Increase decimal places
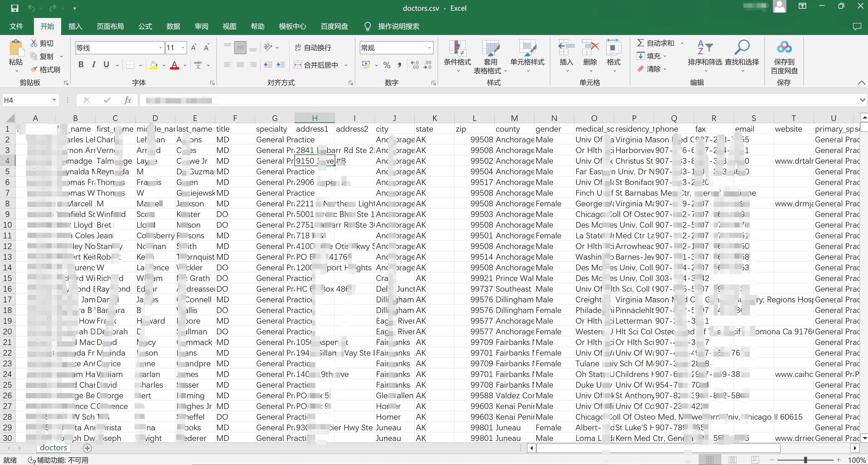868x465 pixels. coord(415,65)
